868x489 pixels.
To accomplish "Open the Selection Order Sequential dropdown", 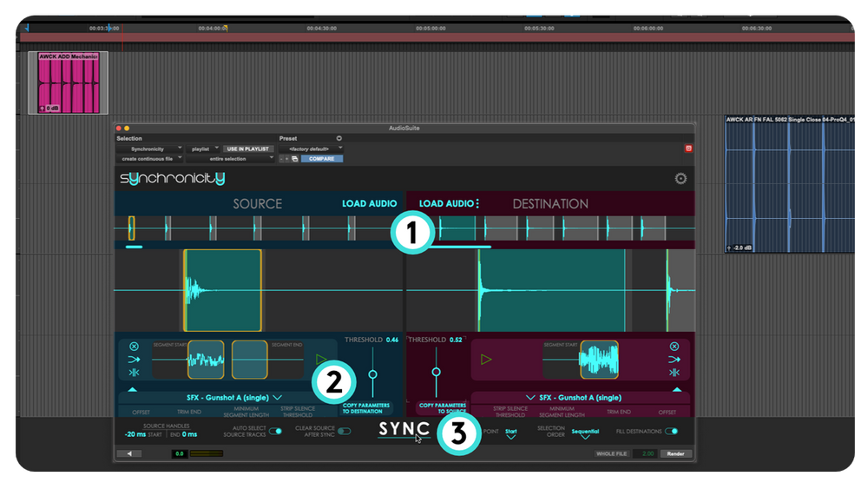I will coord(585,433).
